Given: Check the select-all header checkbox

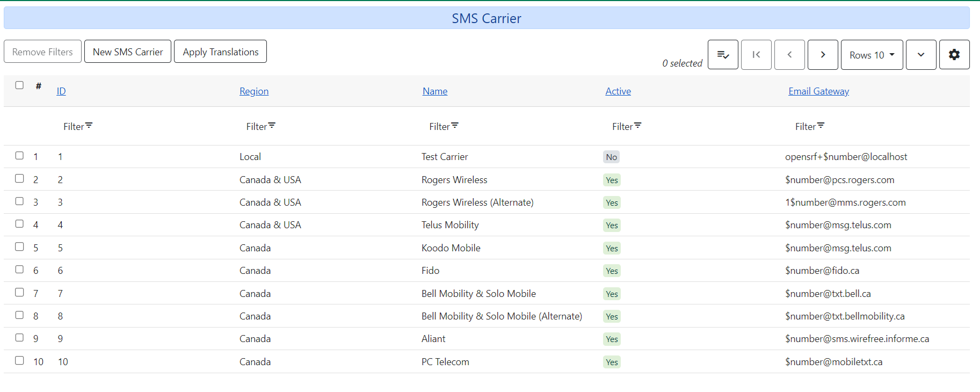Looking at the screenshot, I should coord(19,85).
